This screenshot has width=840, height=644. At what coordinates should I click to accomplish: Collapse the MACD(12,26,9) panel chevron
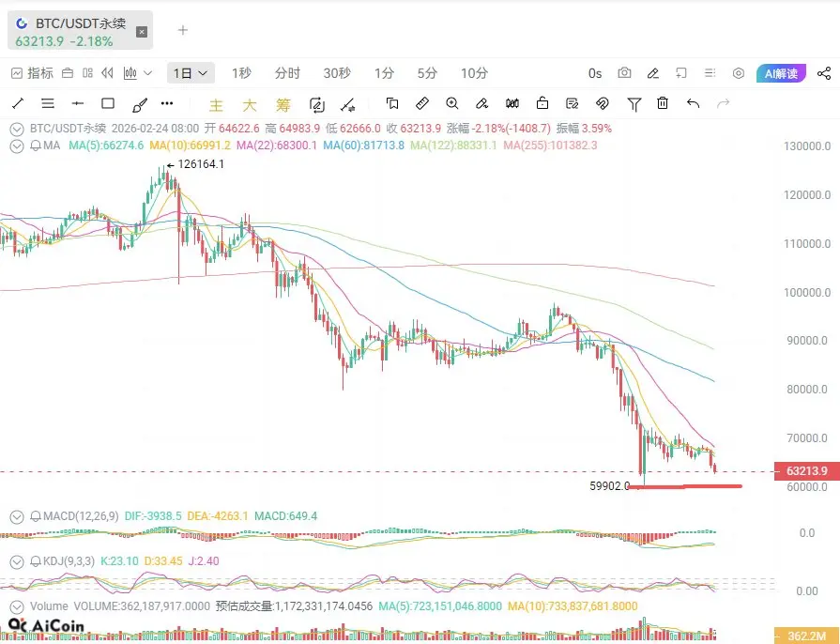17,516
